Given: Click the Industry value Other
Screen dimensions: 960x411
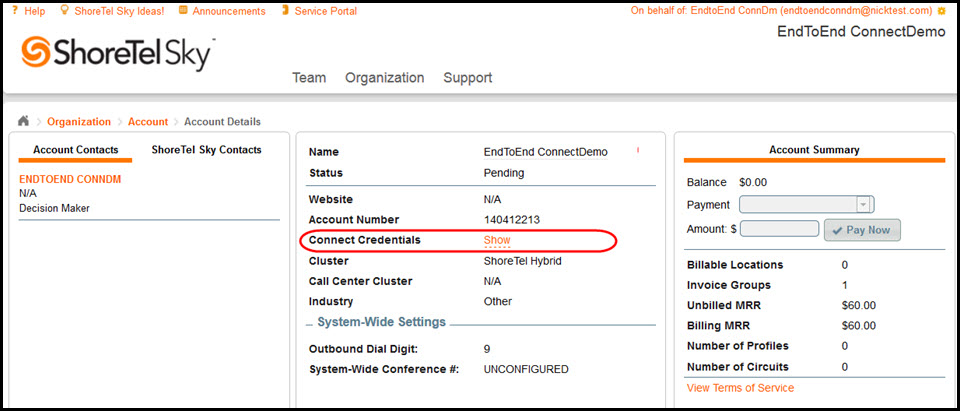Looking at the screenshot, I should click(498, 301).
